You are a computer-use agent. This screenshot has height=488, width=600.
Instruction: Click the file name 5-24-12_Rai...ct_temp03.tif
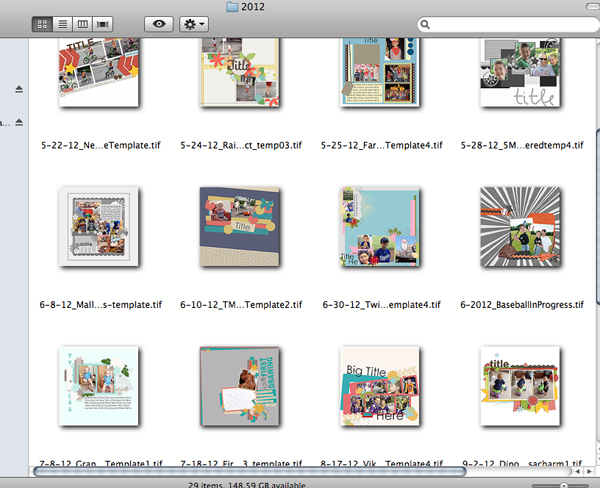pyautogui.click(x=241, y=145)
